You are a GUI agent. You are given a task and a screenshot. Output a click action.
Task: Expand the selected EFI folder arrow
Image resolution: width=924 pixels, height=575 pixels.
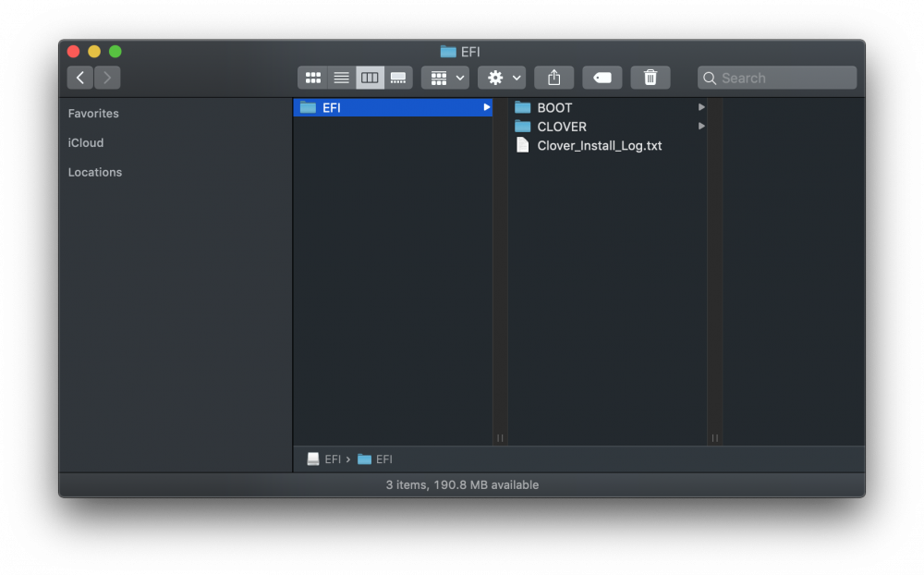(x=487, y=107)
